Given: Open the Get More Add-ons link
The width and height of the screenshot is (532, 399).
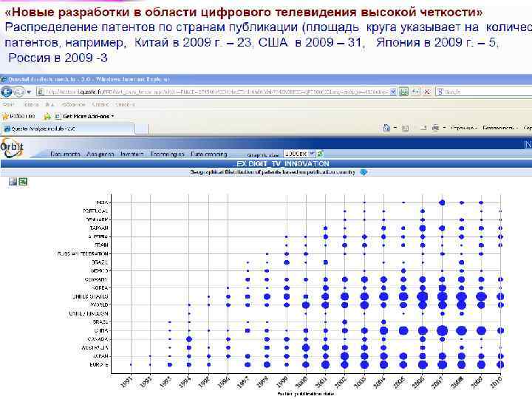Looking at the screenshot, I should click(84, 117).
